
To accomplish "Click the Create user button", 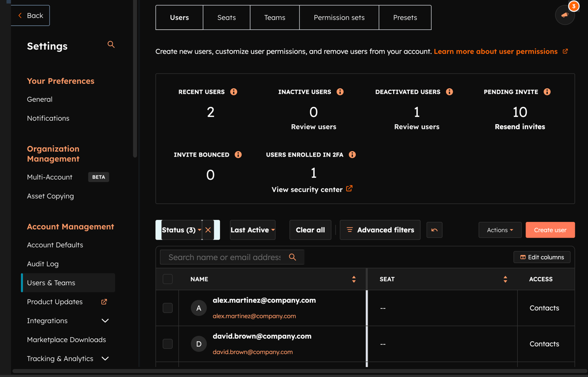I will coord(550,229).
